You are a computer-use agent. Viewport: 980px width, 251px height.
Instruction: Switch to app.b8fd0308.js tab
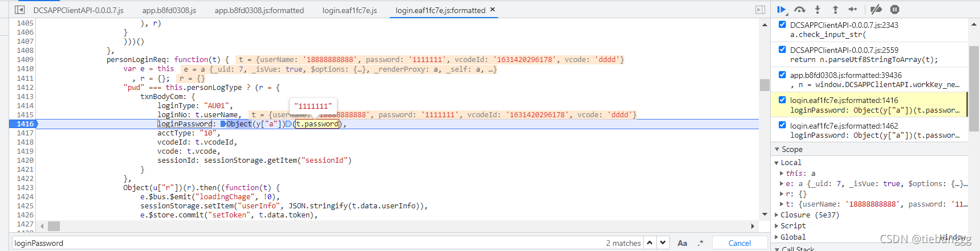click(x=169, y=10)
